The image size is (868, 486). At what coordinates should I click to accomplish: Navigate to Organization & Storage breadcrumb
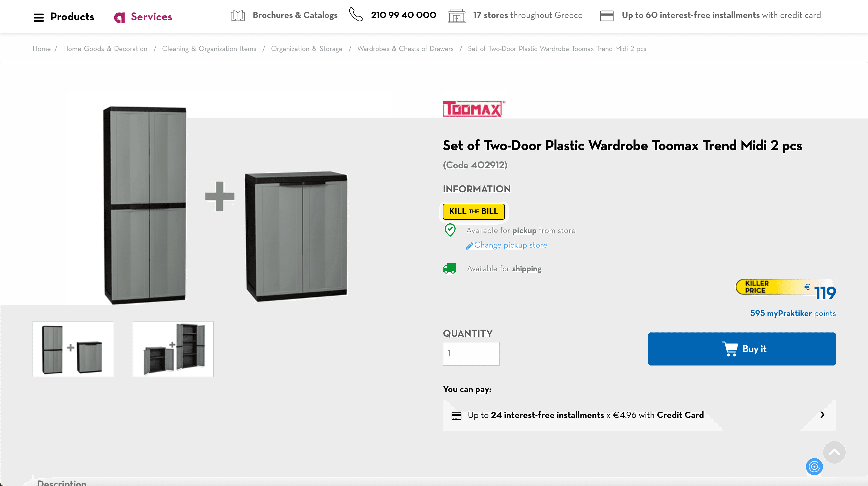coord(306,49)
